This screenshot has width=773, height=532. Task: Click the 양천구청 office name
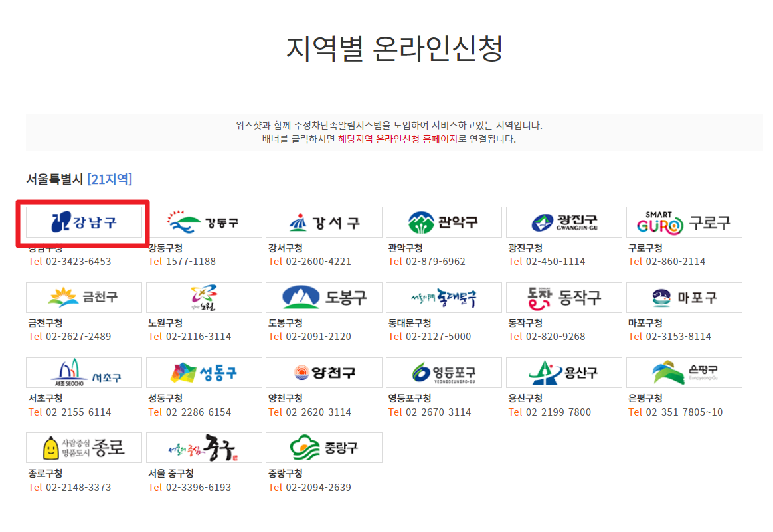(286, 399)
